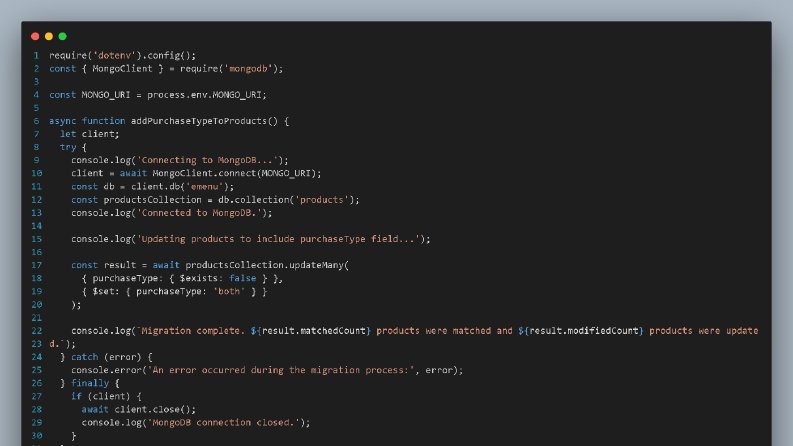Click the 'Connecting to MongoDB...' string

[x=207, y=160]
